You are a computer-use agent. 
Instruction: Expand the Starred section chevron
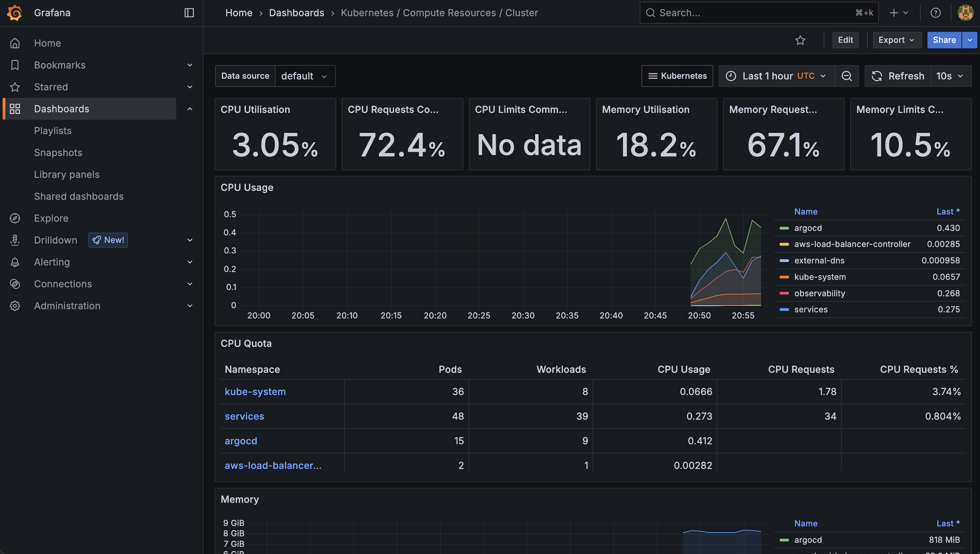click(190, 87)
